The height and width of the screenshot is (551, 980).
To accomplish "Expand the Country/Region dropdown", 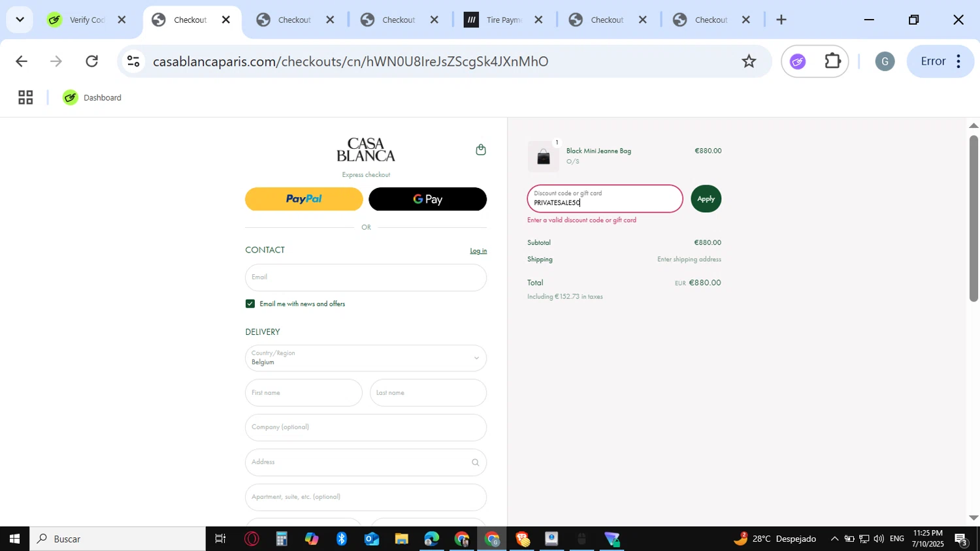I will (x=366, y=358).
